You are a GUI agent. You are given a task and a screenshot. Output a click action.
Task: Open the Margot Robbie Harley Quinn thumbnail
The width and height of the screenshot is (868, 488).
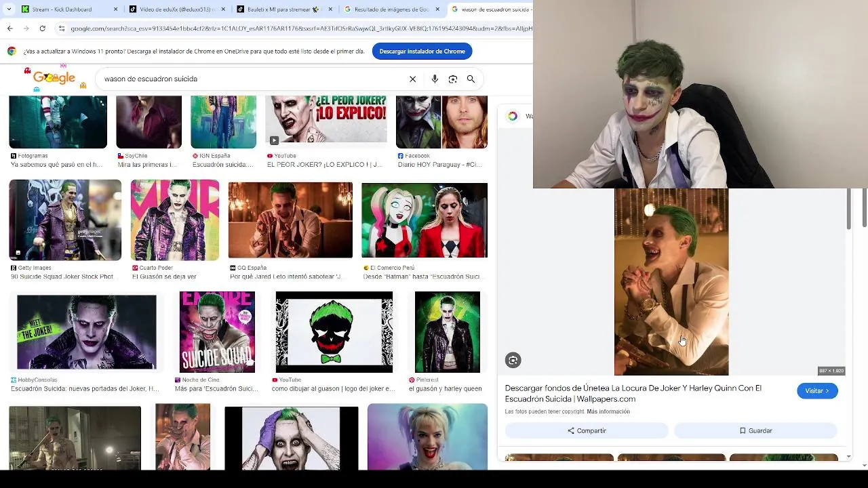pos(427,436)
